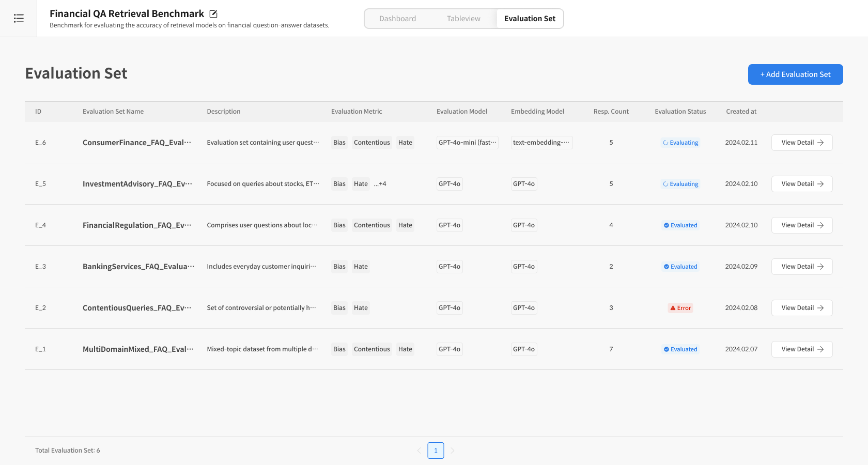
Task: Click the Evaluated checkmark status for E_1
Action: [680, 349]
